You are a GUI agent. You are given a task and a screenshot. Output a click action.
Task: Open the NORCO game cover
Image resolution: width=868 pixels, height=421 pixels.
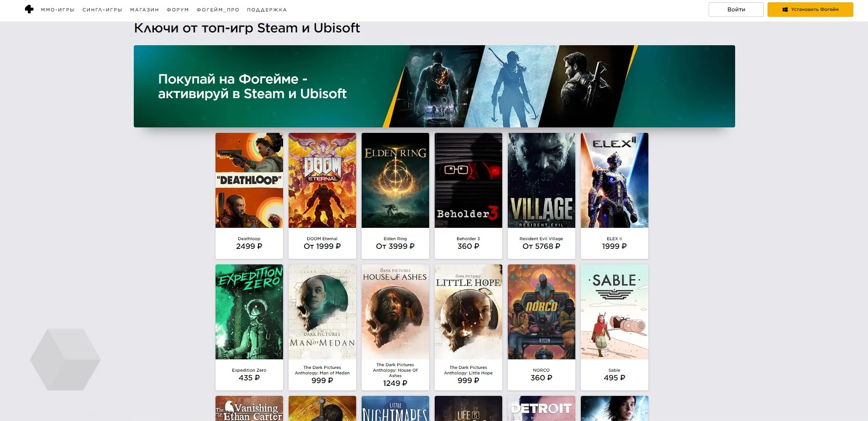point(542,312)
